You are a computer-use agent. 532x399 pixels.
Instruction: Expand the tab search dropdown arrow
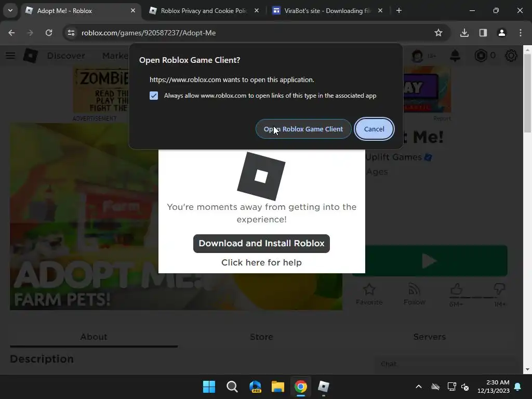[x=10, y=10]
